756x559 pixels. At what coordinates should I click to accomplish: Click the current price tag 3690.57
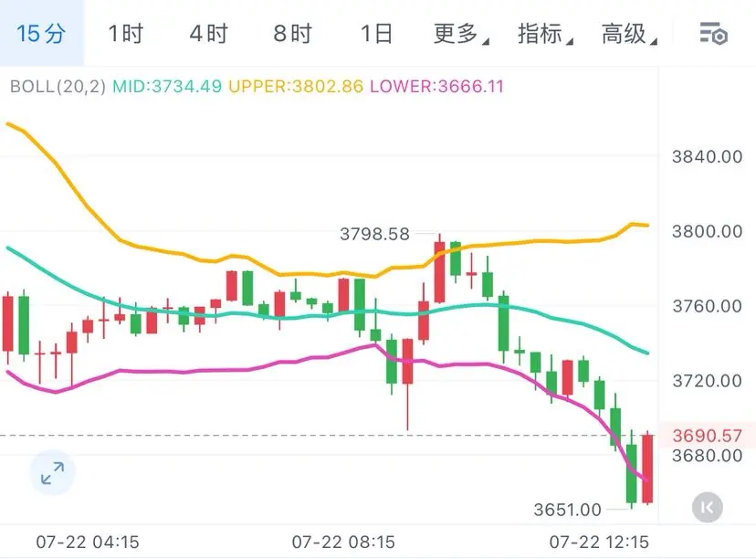(x=707, y=436)
